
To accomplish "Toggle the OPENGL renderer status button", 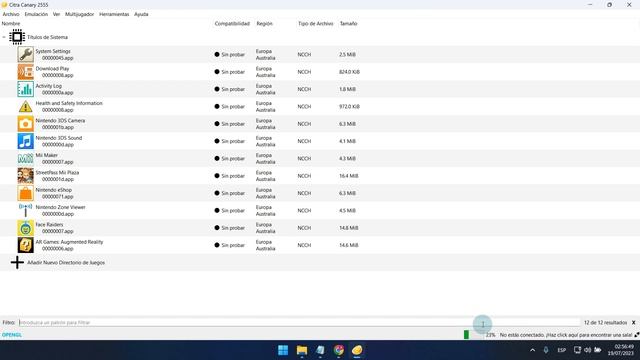I will point(12,335).
